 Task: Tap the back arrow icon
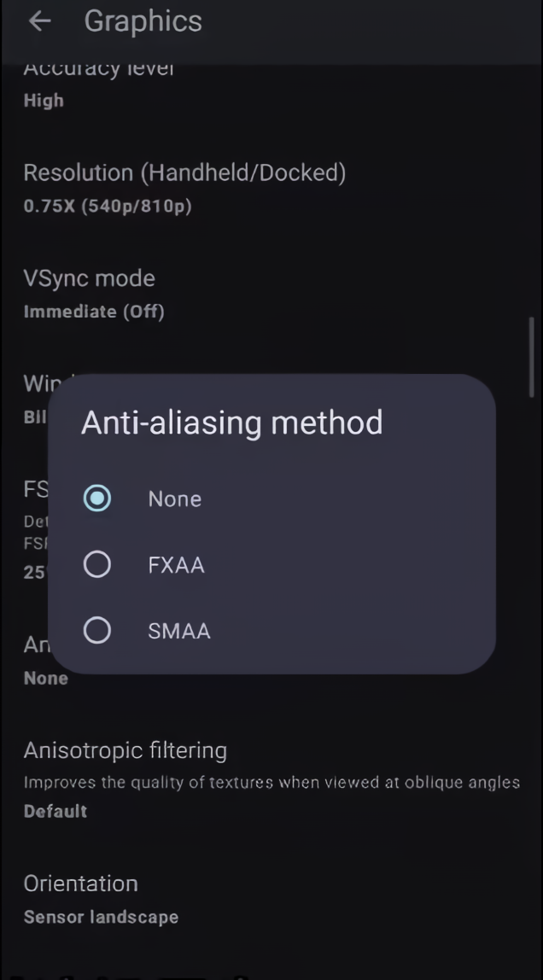pos(39,21)
